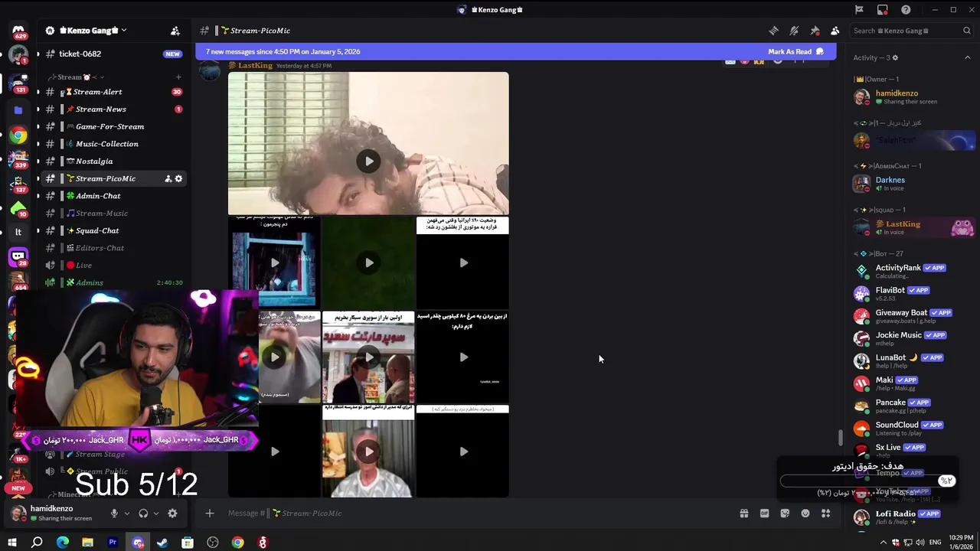Screen dimensions: 980x551
Task: Open microphone input options dropdown arrow
Action: (127, 514)
